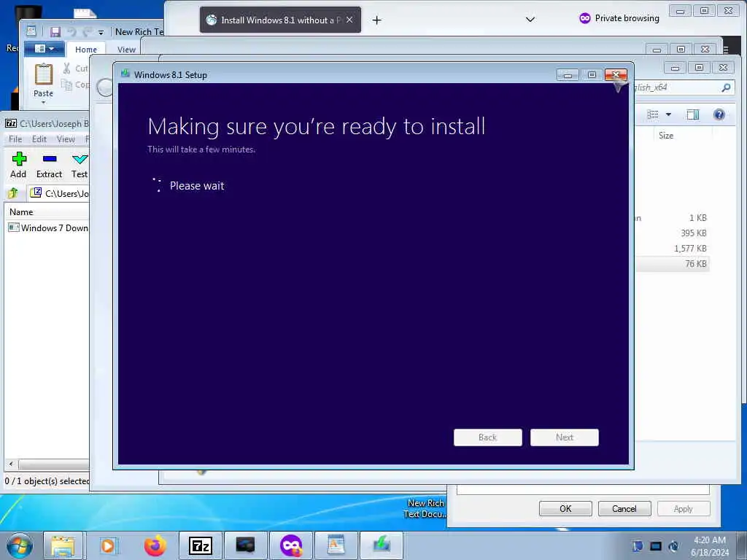Go up one folder in 7-Zip
The width and height of the screenshot is (747, 560).
pos(13,193)
